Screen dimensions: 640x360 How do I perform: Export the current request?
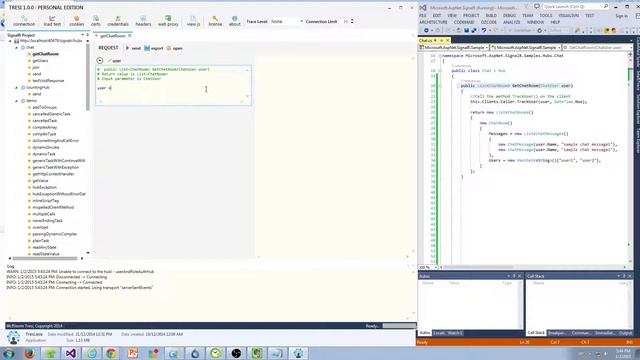(154, 48)
